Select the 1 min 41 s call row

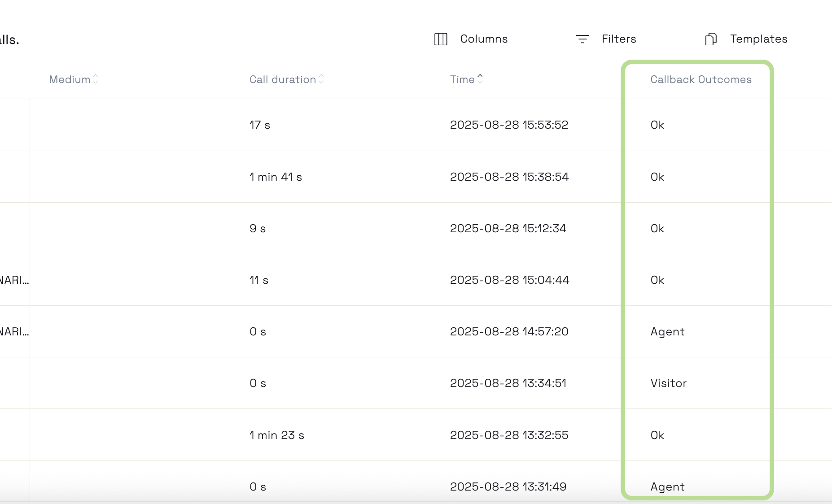pos(416,177)
